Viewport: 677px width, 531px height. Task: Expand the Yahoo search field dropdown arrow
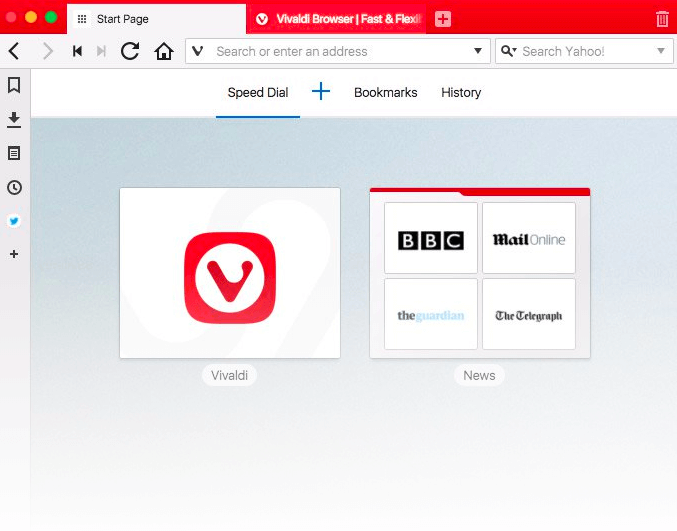(x=661, y=51)
